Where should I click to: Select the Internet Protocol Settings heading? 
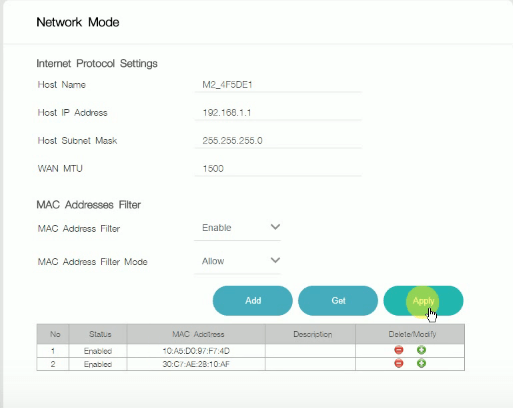point(97,63)
